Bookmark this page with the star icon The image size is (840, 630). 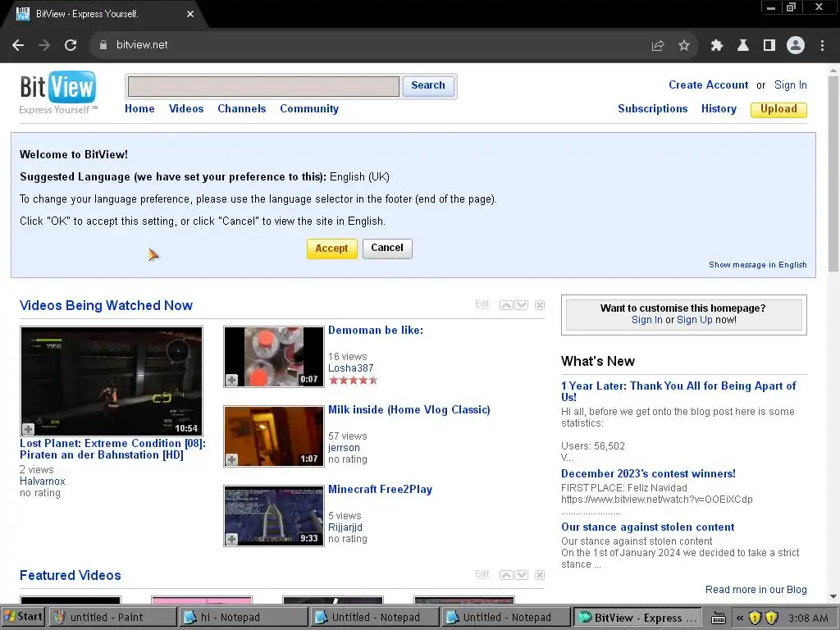(683, 46)
